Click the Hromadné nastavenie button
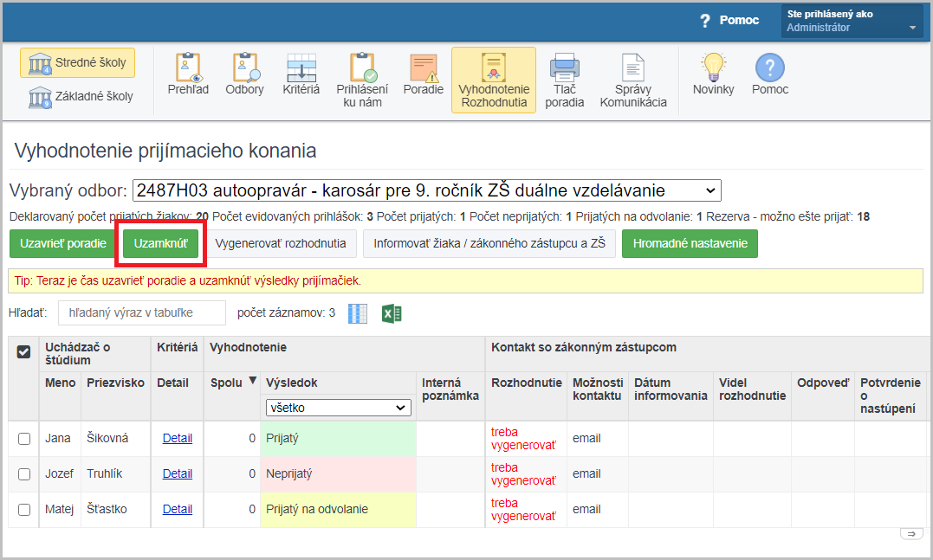 click(x=690, y=244)
